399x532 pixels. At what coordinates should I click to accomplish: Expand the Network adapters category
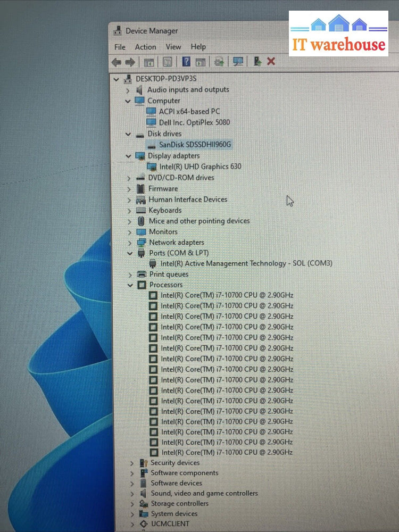tap(129, 243)
